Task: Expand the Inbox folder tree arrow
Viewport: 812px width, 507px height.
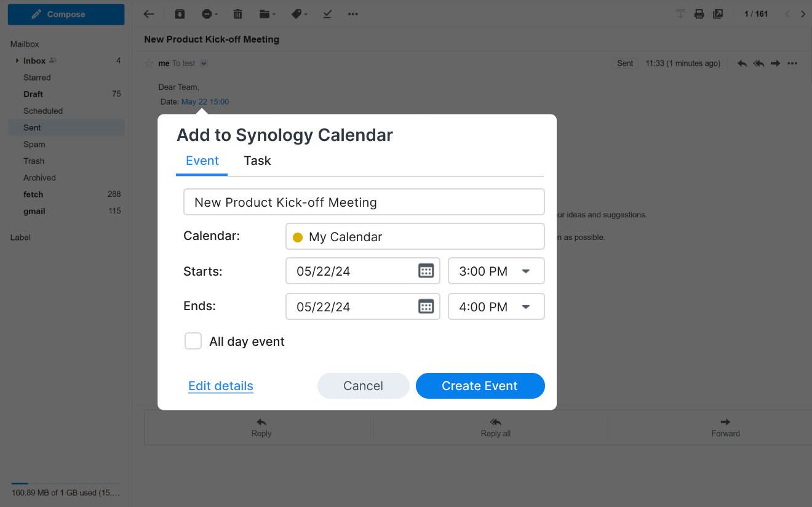Action: click(x=17, y=61)
